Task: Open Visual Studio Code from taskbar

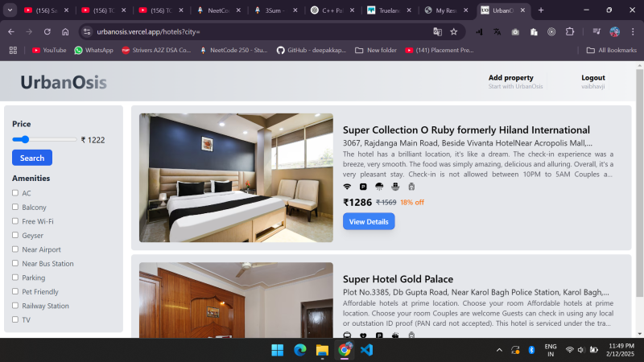Action: (367, 350)
